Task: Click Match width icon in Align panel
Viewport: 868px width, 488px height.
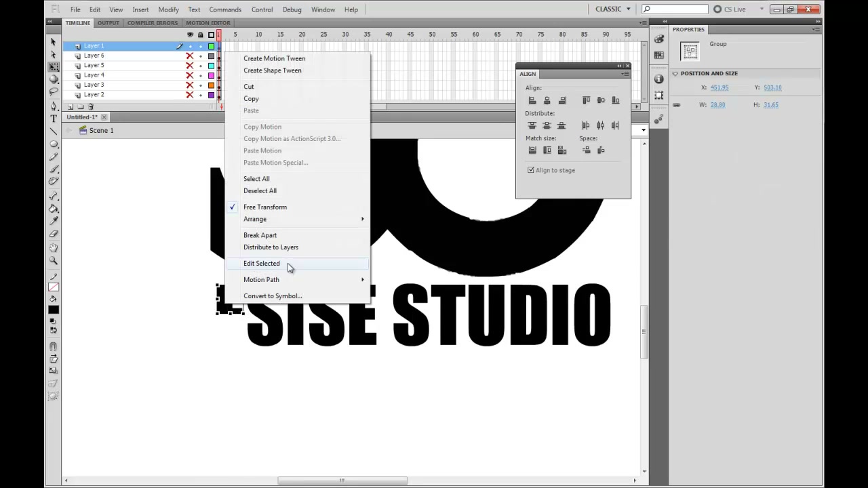Action: (x=532, y=150)
